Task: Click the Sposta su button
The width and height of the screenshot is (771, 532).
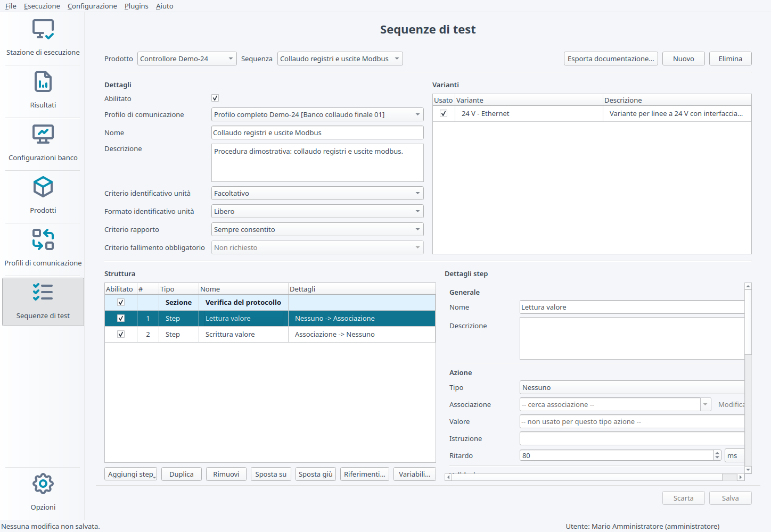Action: [x=271, y=474]
